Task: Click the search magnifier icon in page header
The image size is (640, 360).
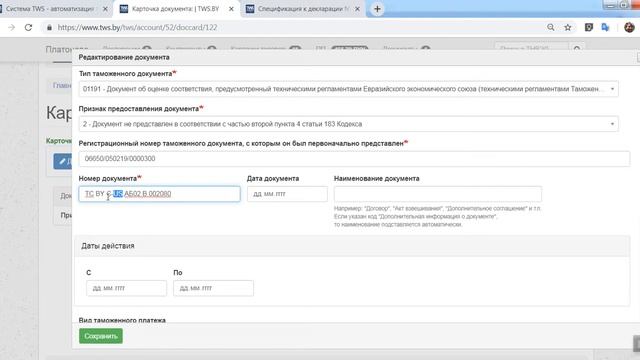Action: click(x=577, y=49)
